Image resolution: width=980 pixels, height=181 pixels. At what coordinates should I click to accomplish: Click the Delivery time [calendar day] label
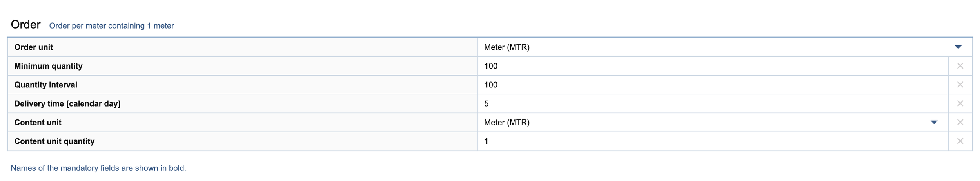tap(67, 103)
